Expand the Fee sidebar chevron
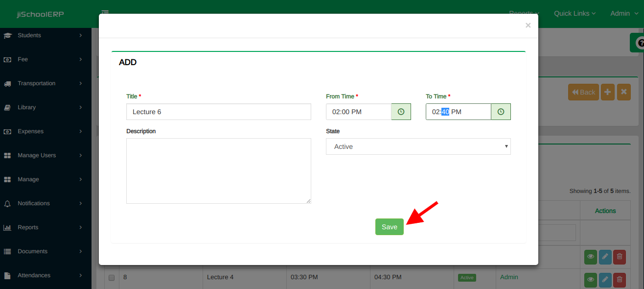This screenshot has height=289, width=644. click(81, 59)
